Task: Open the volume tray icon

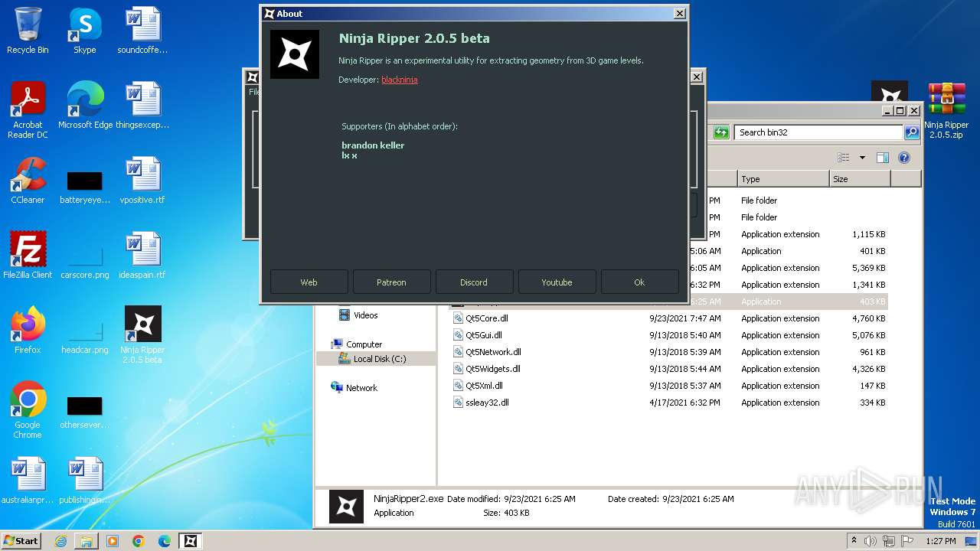Action: point(871,541)
